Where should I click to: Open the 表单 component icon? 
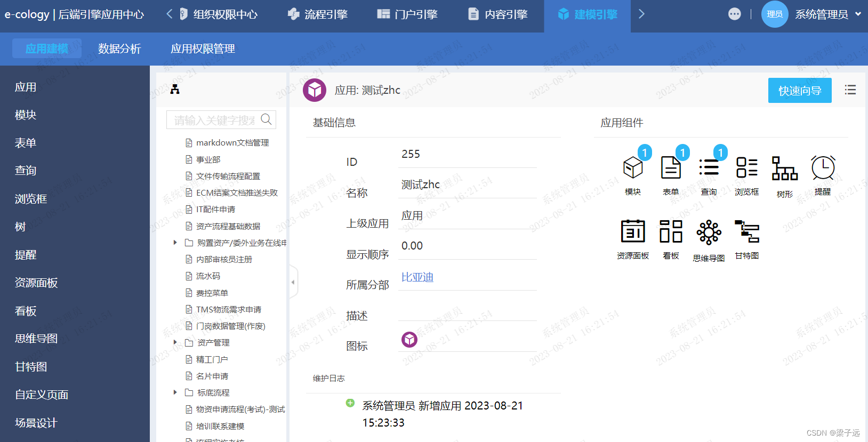click(671, 167)
